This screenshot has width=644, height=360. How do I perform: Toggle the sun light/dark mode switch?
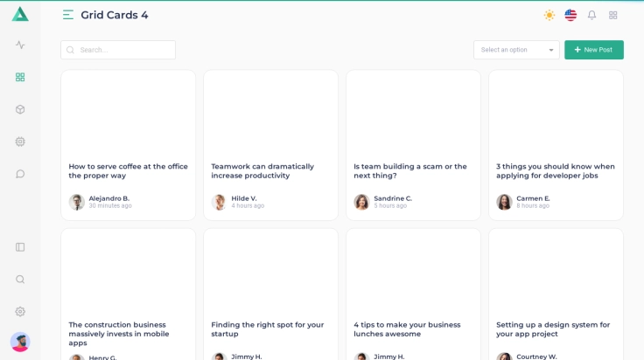pyautogui.click(x=549, y=15)
